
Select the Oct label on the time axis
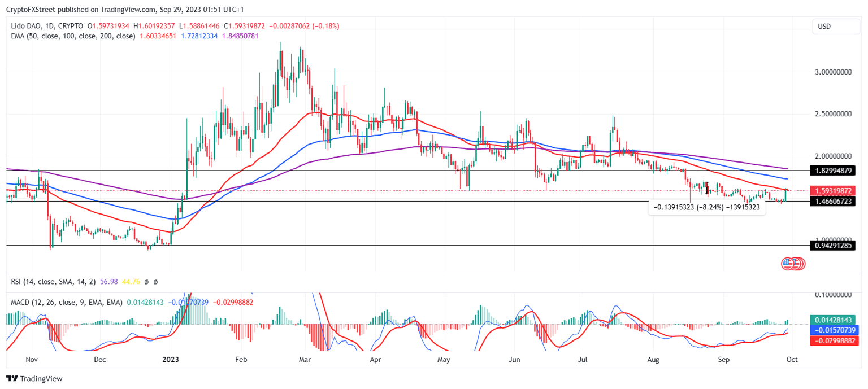pos(792,359)
